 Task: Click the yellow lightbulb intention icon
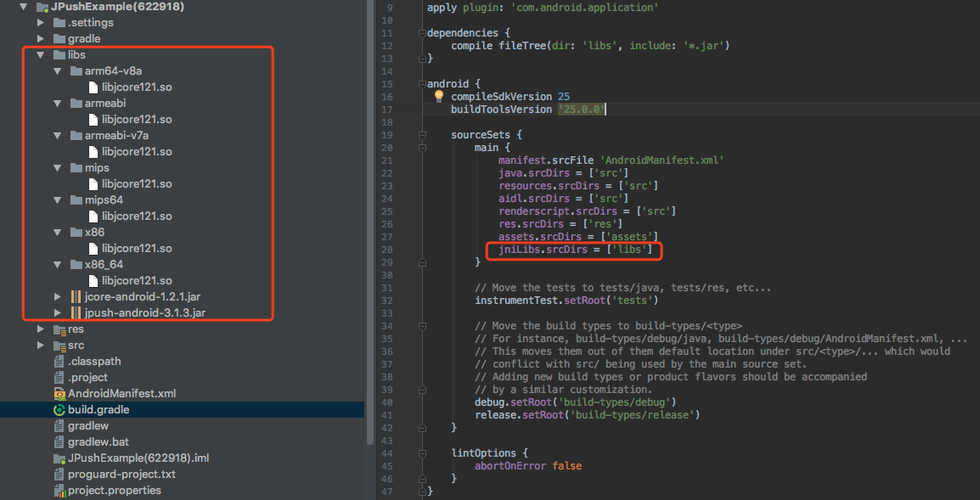(438, 96)
